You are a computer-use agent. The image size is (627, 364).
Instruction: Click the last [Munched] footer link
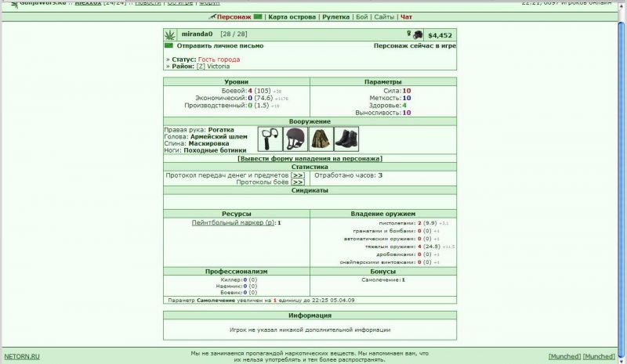[x=599, y=356]
